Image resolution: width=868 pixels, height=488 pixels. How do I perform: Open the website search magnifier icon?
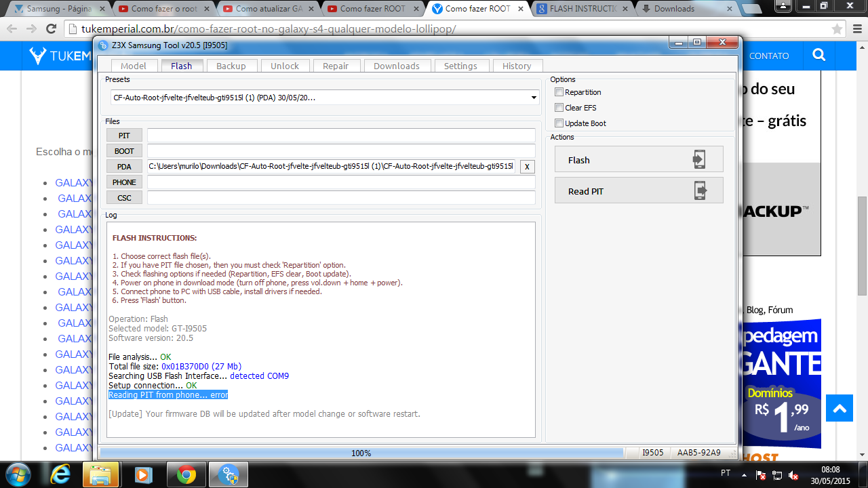pyautogui.click(x=819, y=56)
